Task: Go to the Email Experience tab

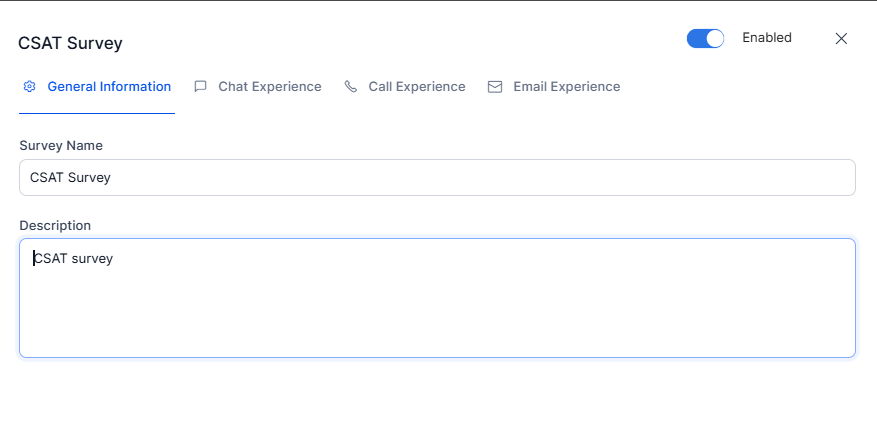Action: click(567, 87)
